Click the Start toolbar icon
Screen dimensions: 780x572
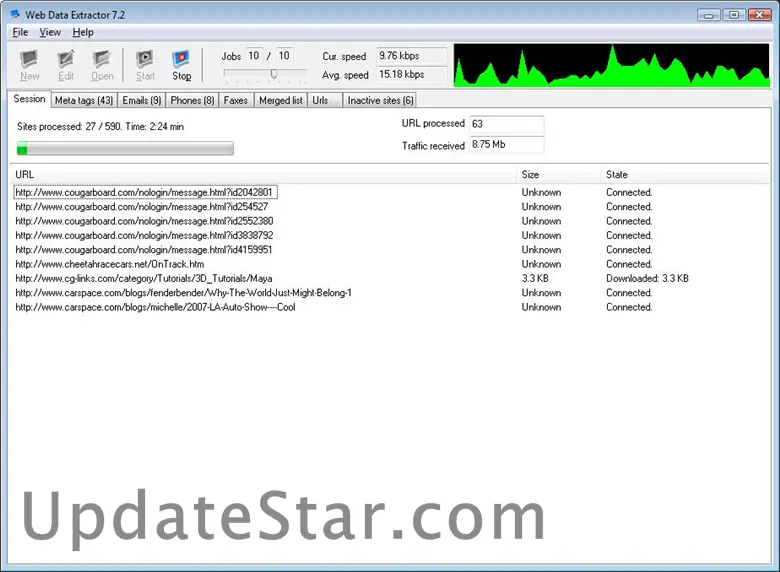point(145,65)
